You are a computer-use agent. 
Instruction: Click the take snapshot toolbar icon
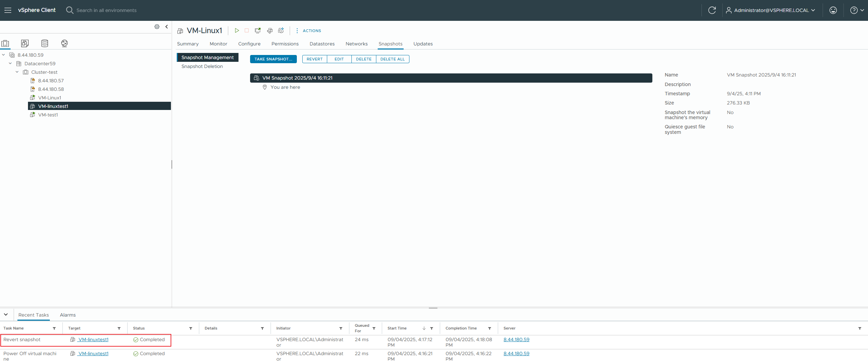(x=281, y=30)
